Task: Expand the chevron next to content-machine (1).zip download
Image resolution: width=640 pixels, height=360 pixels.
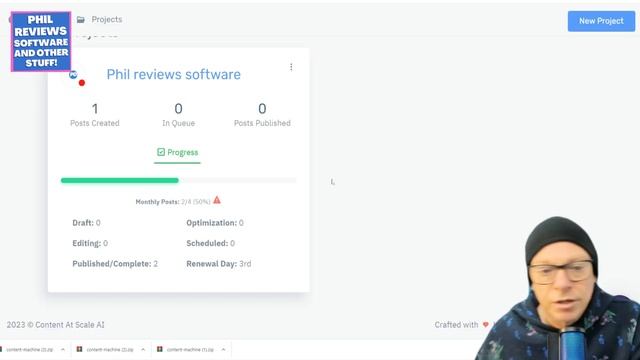Action: [223, 349]
